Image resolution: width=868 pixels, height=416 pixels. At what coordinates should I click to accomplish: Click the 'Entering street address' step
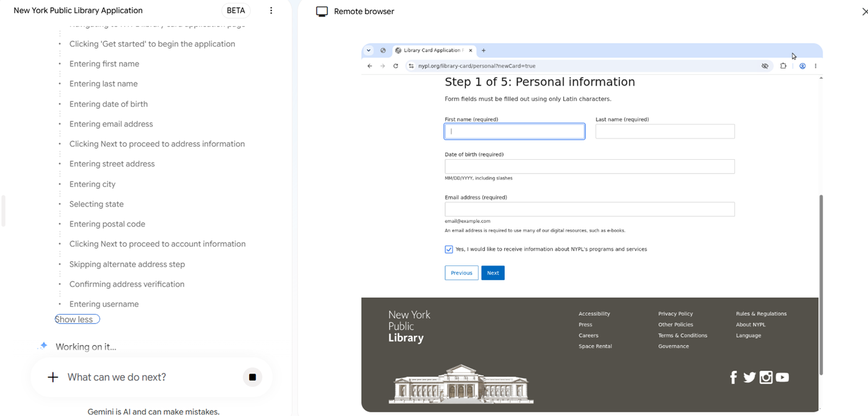click(112, 164)
